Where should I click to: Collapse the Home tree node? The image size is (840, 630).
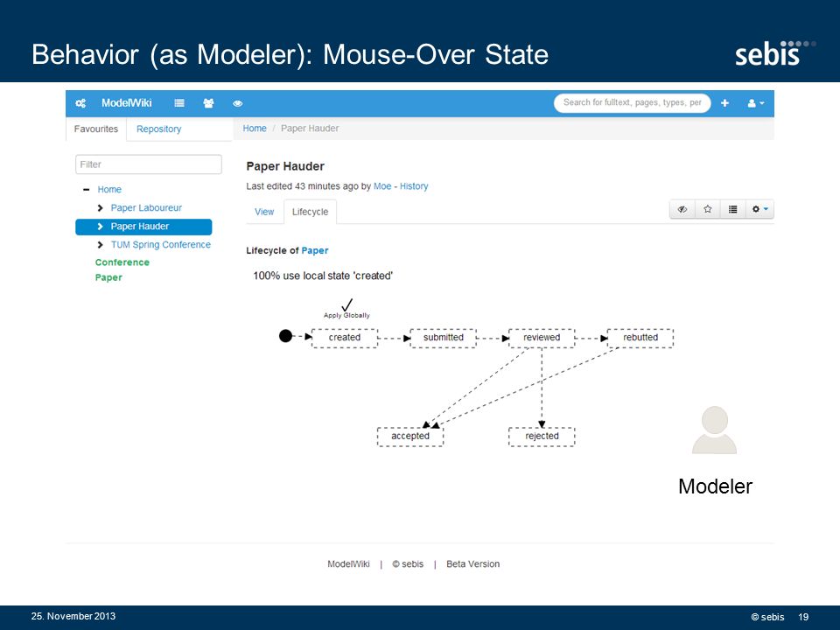pyautogui.click(x=87, y=190)
